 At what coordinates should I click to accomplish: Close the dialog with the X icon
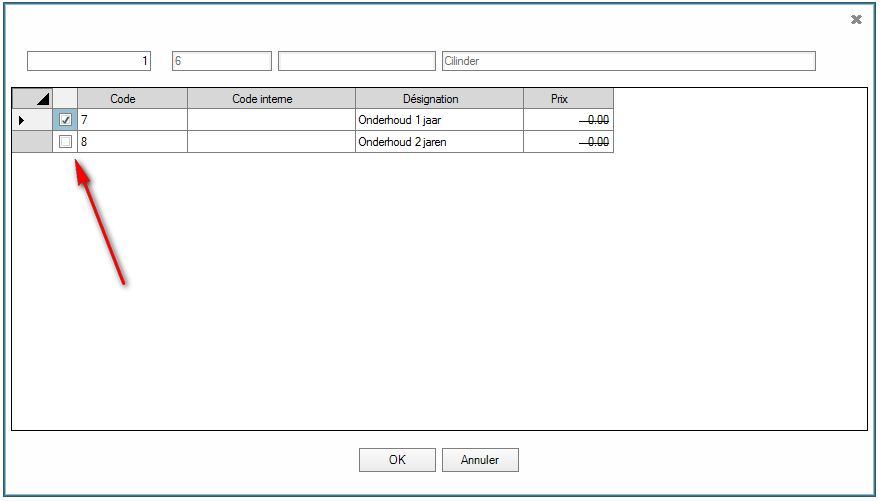click(x=856, y=19)
